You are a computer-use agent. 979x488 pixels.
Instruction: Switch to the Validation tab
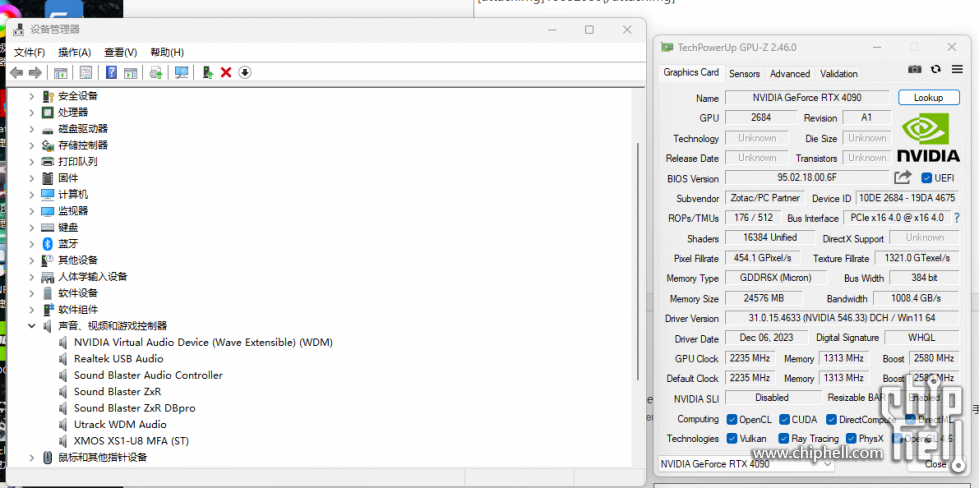coord(839,74)
